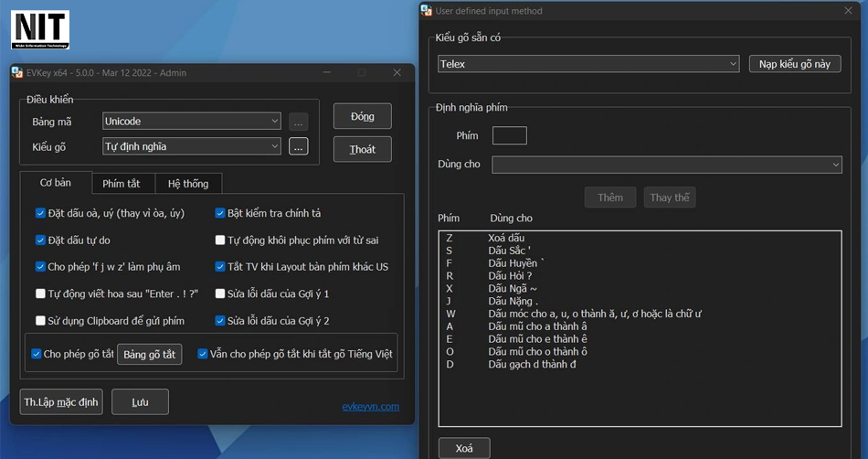
Task: Switch to the Hệ thống tab
Action: click(188, 184)
